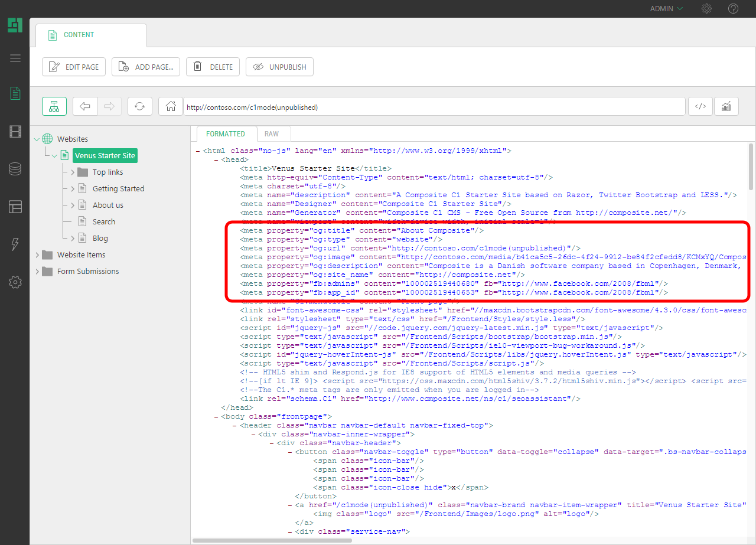
Task: Click the back arrow navigation button
Action: 85,106
